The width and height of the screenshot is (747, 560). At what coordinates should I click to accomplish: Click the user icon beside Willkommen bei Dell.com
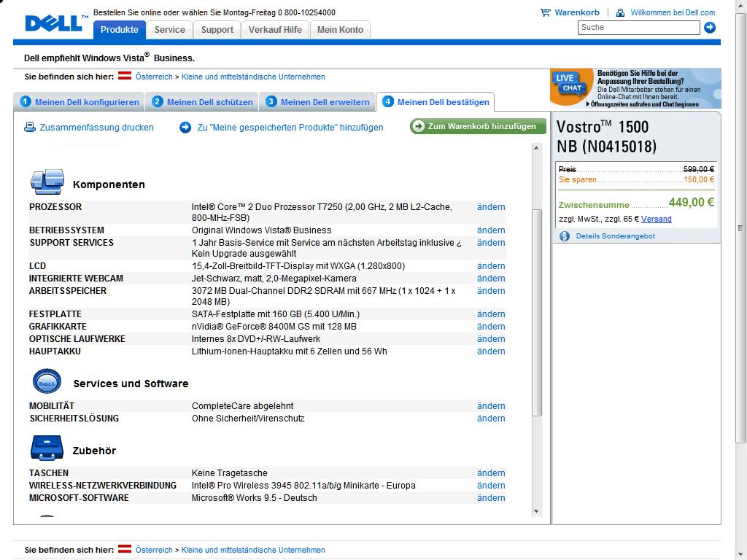[620, 13]
